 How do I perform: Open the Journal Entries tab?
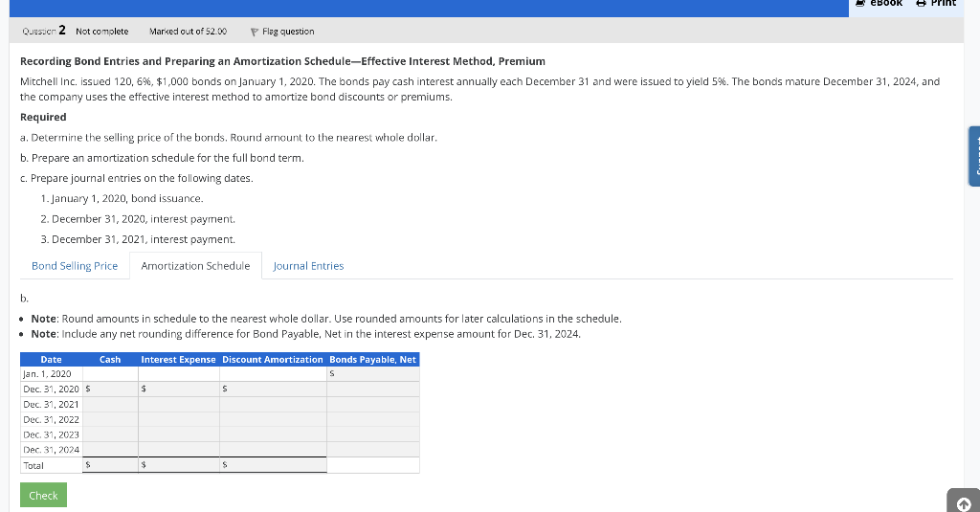pos(308,266)
